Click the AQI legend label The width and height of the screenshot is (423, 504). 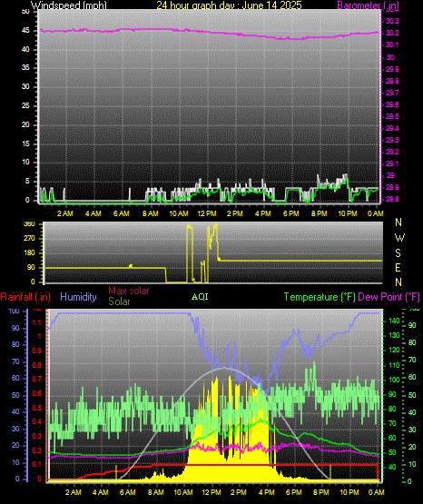tap(200, 297)
